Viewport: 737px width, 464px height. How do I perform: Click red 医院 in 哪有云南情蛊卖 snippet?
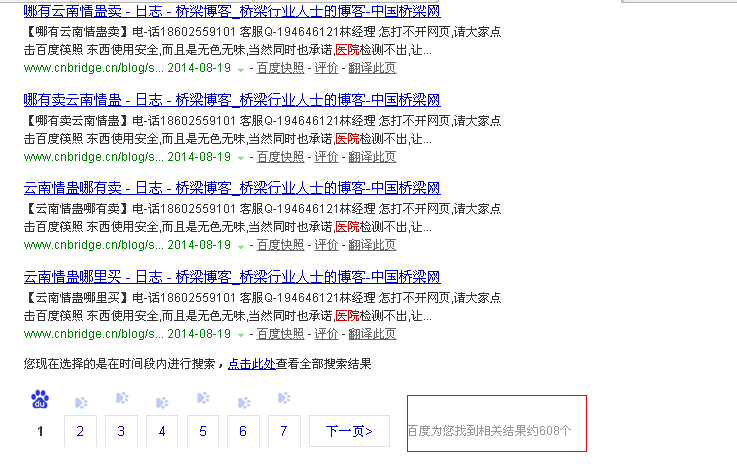coord(347,50)
